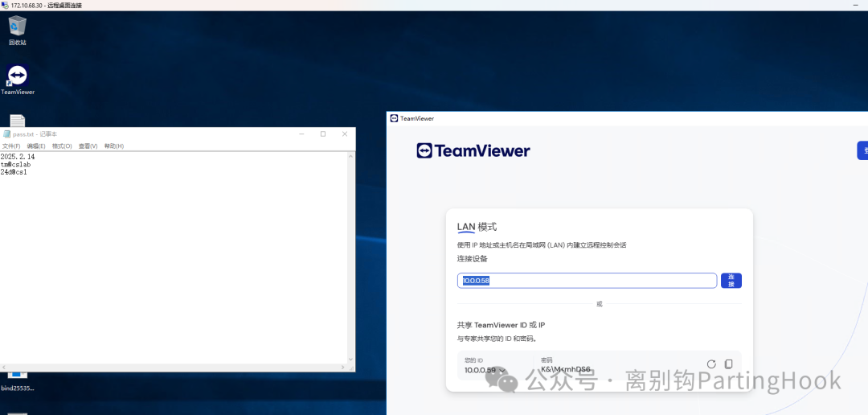
Task: Open the 文件(F) menu in Notepad
Action: (11, 146)
